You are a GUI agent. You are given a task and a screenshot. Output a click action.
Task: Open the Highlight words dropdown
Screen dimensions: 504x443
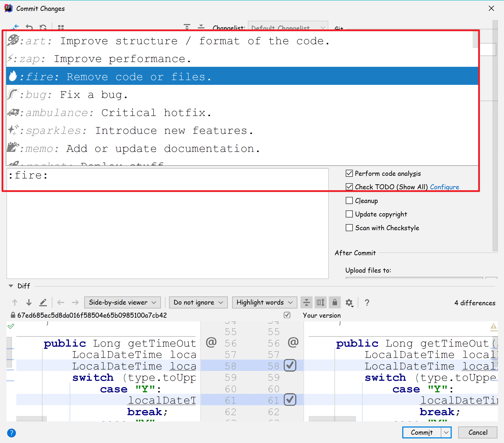click(264, 302)
